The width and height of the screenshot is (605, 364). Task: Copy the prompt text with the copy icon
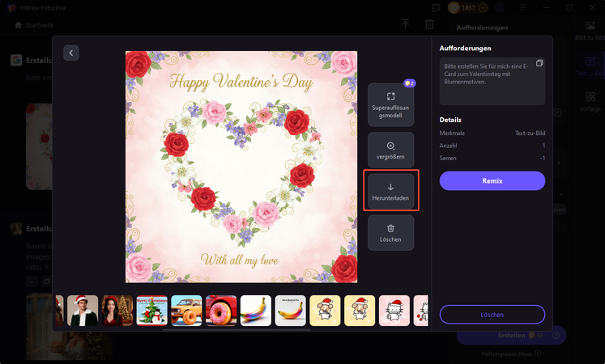coord(539,63)
